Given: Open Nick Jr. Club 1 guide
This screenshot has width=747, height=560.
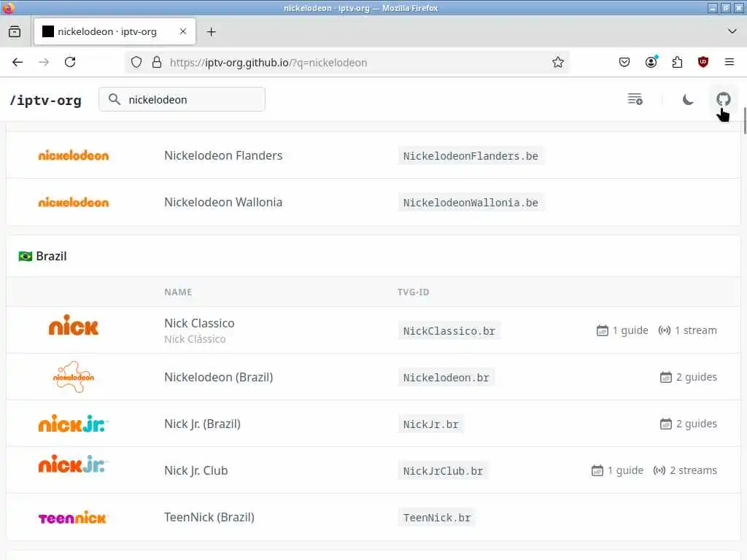Looking at the screenshot, I should click(x=617, y=470).
